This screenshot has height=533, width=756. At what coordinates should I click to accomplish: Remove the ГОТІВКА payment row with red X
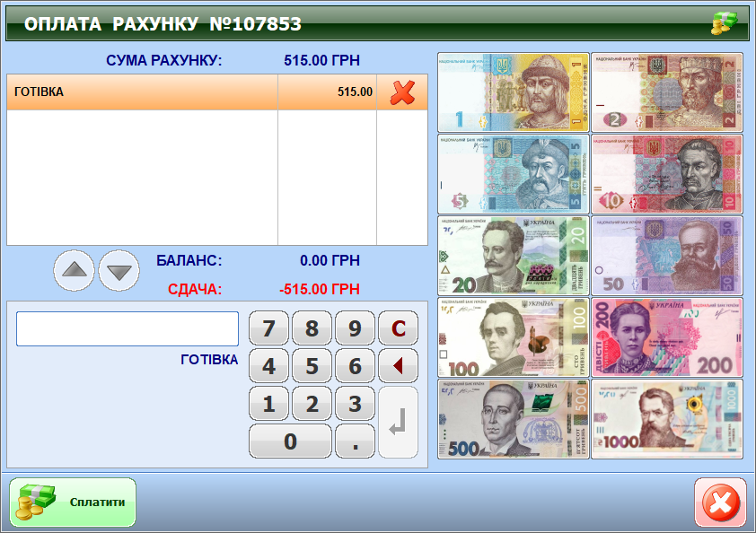coord(402,92)
